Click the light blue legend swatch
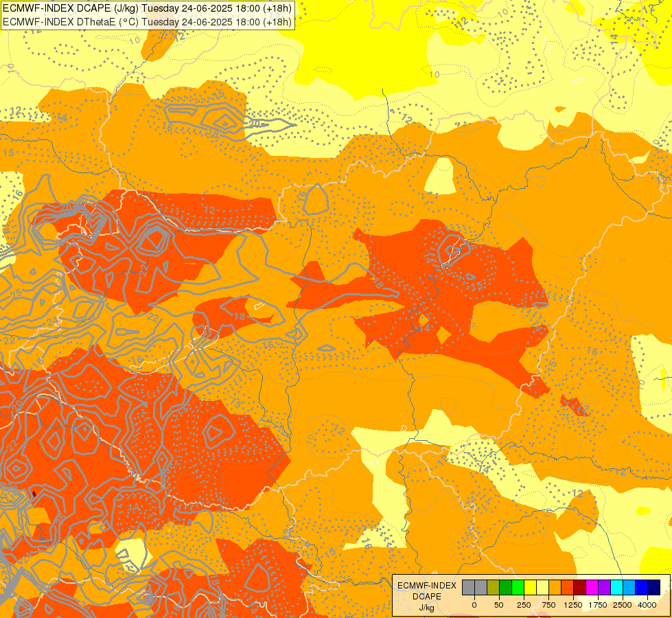 (629, 587)
